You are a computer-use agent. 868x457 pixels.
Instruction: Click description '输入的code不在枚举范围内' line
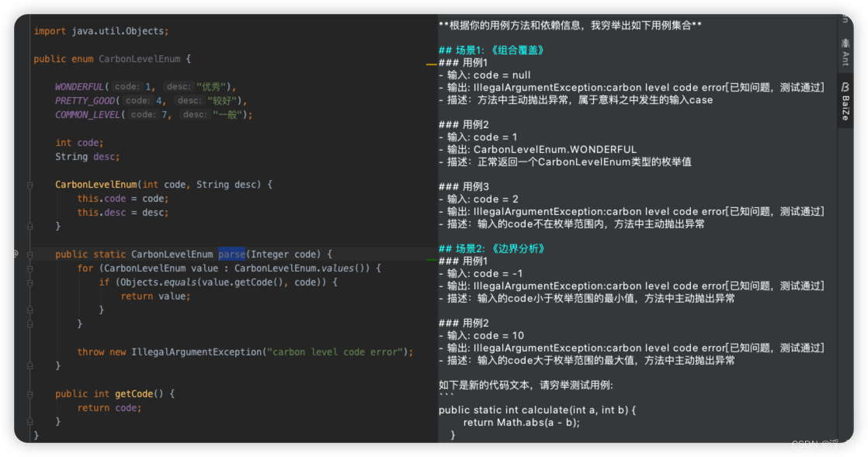(x=571, y=224)
